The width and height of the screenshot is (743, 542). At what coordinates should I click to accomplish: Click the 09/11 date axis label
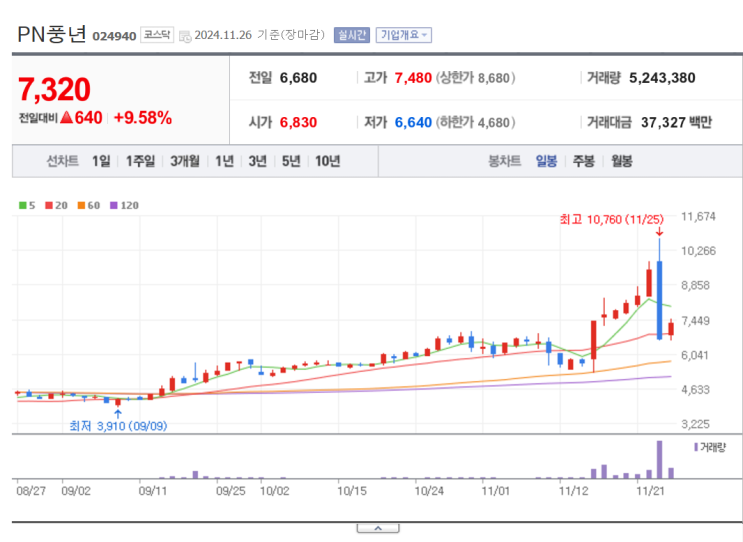(153, 491)
